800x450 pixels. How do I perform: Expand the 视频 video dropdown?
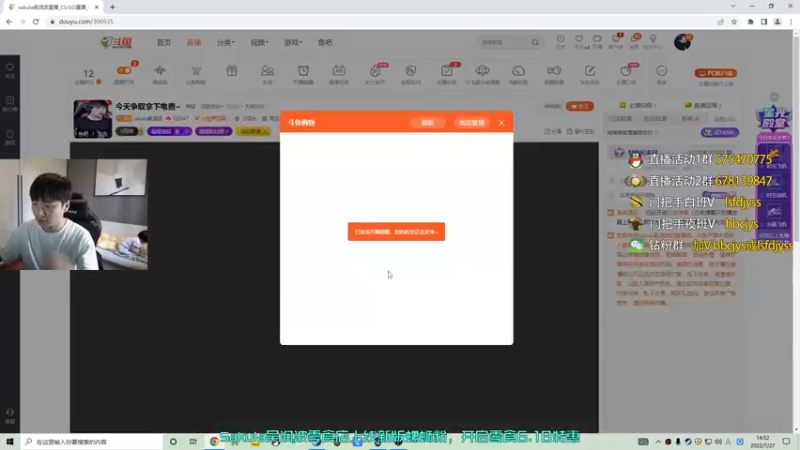[x=259, y=42]
